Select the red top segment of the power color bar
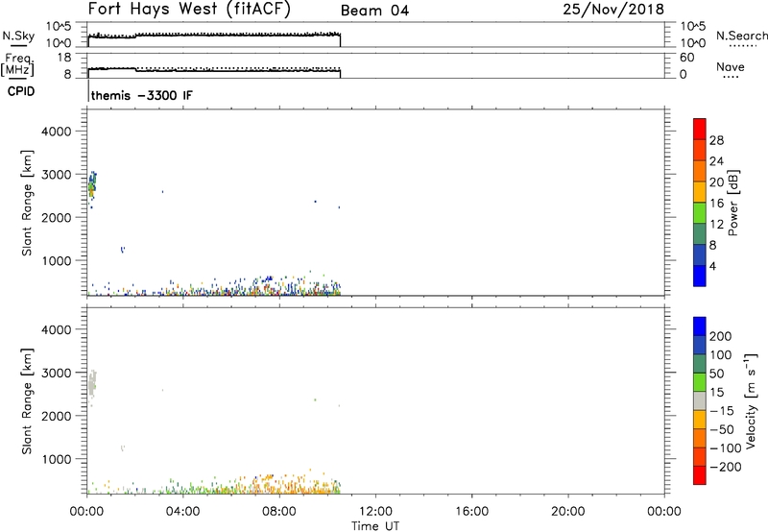 pyautogui.click(x=700, y=129)
